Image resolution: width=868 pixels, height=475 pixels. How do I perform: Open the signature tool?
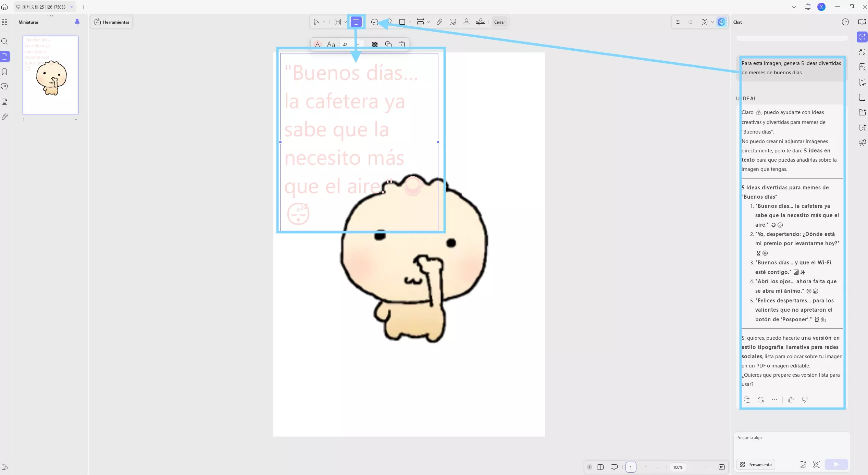pos(480,22)
